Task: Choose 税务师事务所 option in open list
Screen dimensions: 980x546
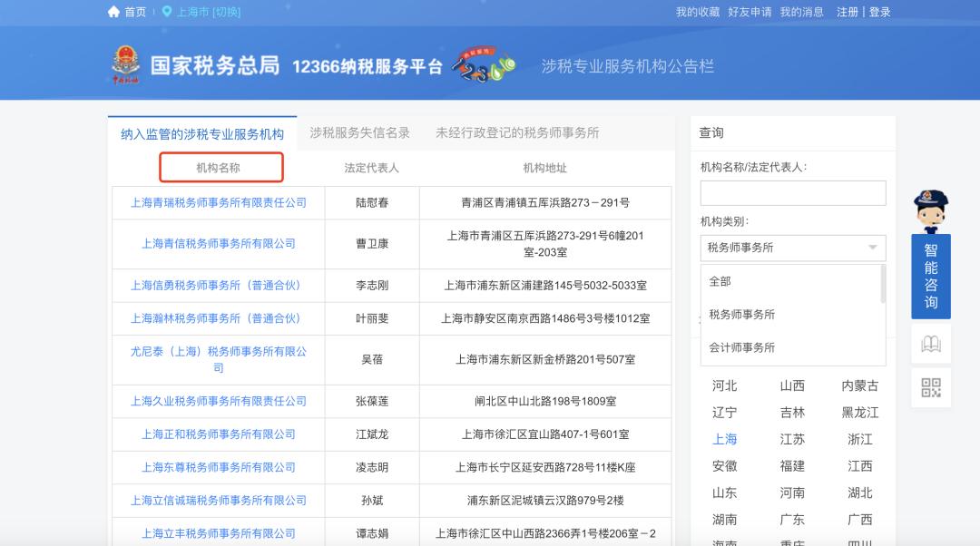Action: click(x=742, y=314)
